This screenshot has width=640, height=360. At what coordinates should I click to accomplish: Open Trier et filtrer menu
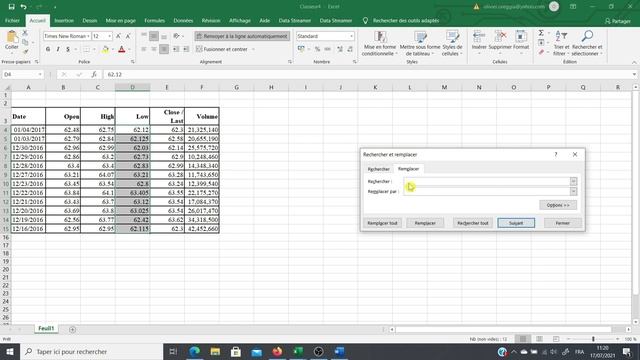pyautogui.click(x=561, y=43)
